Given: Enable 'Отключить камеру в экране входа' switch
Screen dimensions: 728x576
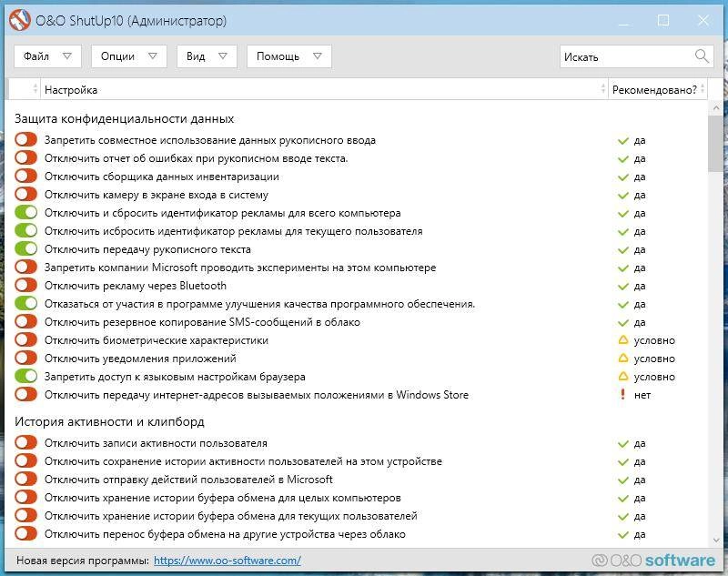Looking at the screenshot, I should click(25, 194).
